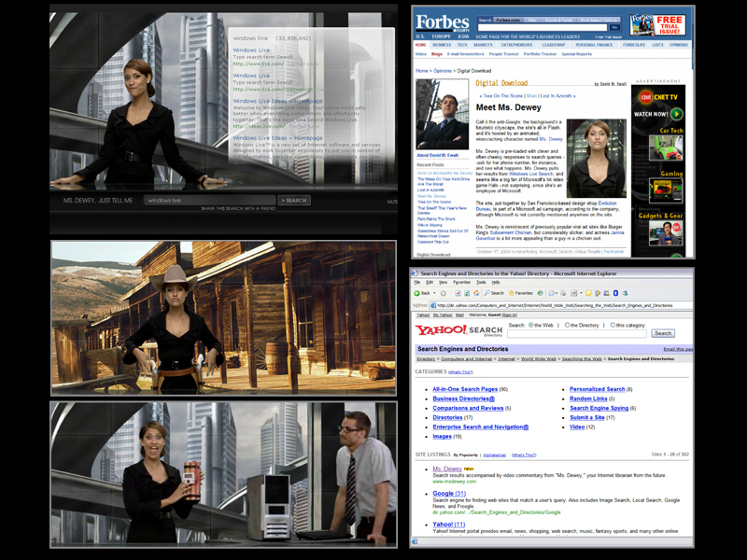Click the Car Tech video thumbnail
747x560 pixels.
[666, 148]
